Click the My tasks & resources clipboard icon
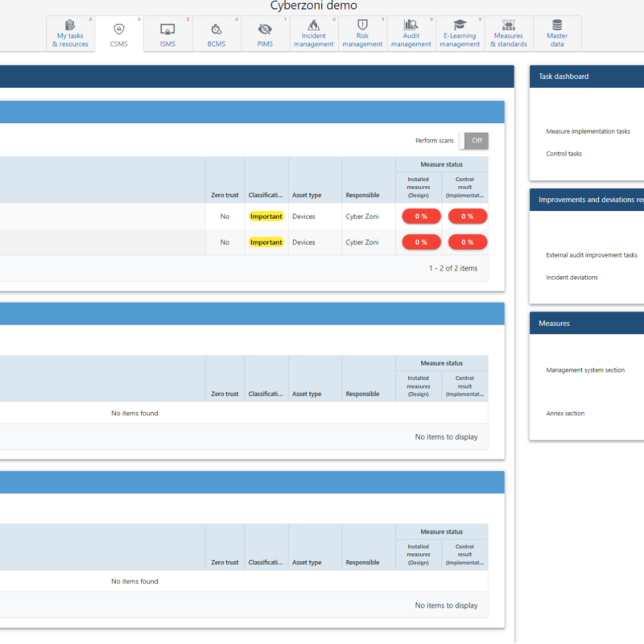 70,26
